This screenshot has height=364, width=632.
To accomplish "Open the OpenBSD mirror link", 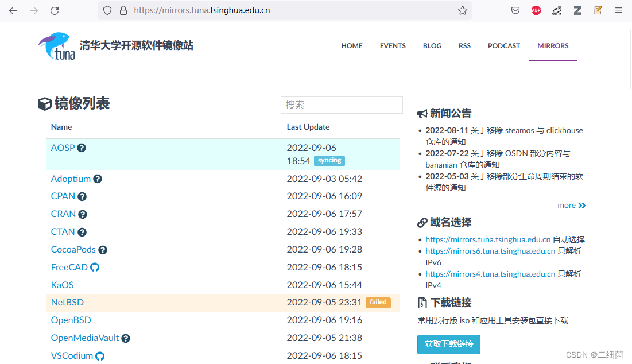I will click(71, 320).
